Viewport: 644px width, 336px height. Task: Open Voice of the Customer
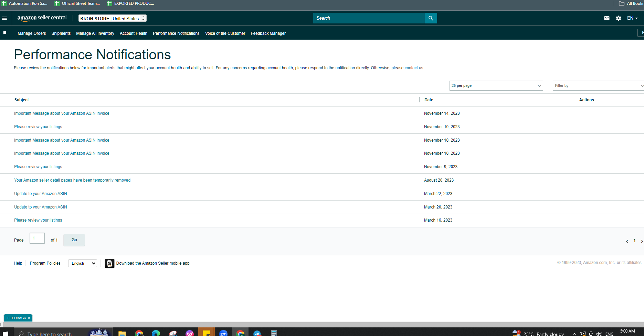[225, 33]
